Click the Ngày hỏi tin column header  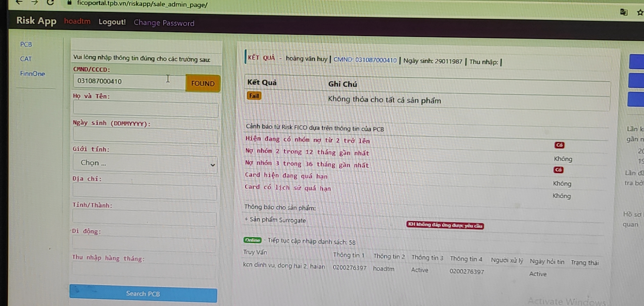coord(547,261)
